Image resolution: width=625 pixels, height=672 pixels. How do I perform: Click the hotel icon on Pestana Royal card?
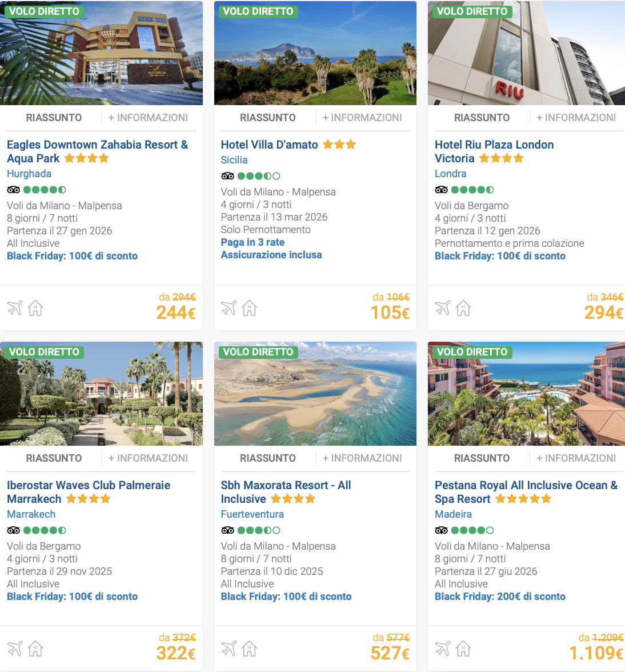click(x=463, y=648)
